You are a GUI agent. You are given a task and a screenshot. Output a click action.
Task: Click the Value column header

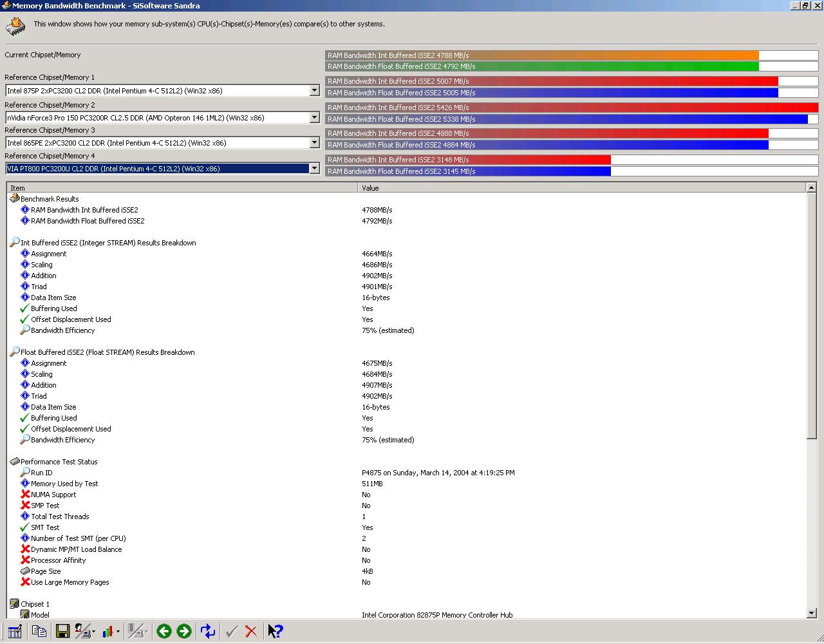click(581, 188)
